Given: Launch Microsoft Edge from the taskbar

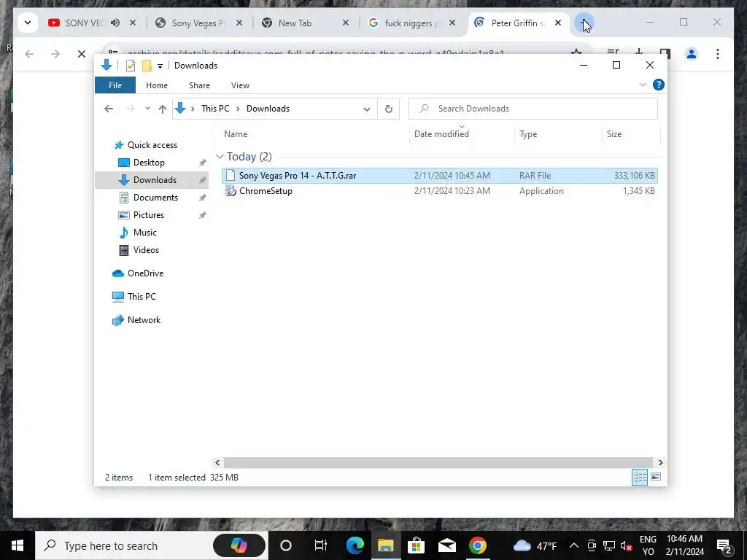Looking at the screenshot, I should (355, 545).
